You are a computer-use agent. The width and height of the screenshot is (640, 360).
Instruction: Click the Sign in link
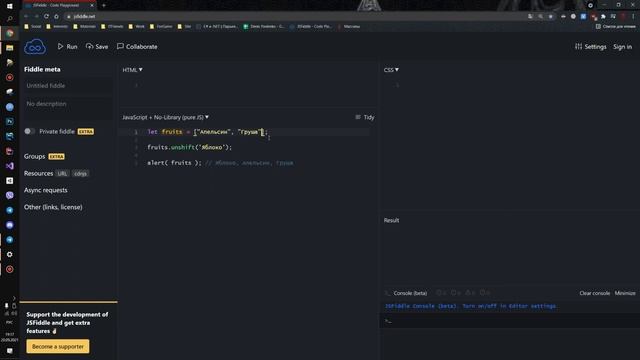tap(622, 47)
